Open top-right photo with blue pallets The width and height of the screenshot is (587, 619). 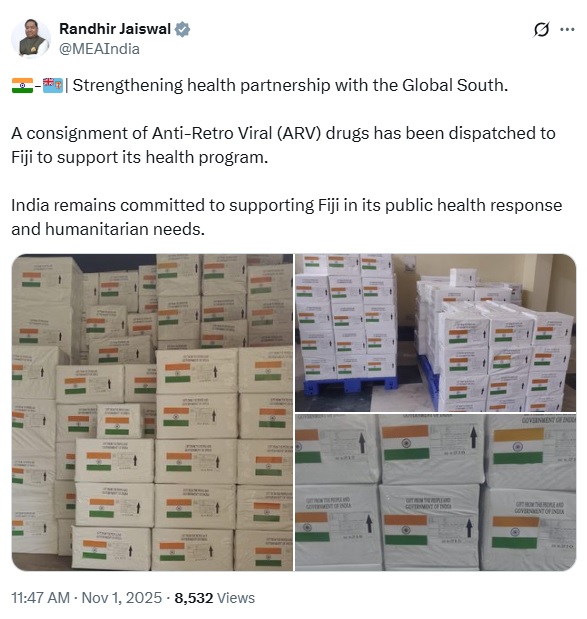(435, 332)
